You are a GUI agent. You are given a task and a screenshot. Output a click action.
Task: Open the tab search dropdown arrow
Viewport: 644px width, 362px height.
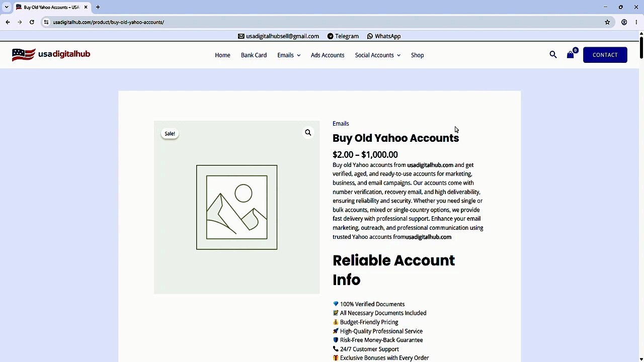pos(7,7)
